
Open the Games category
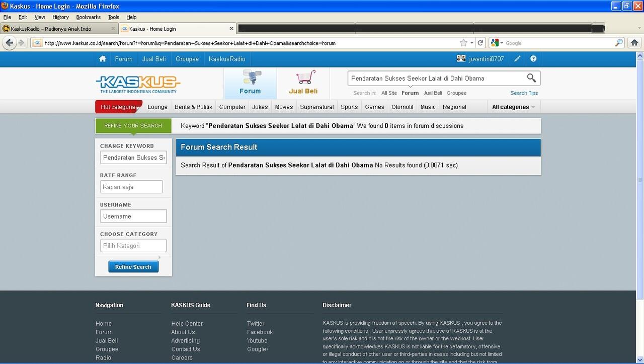point(375,107)
